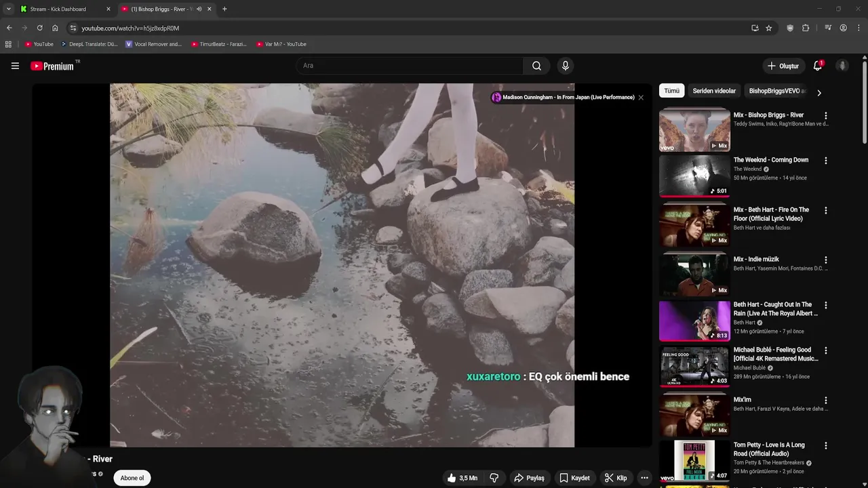Dismiss the Madison Cunningham info card
Image resolution: width=868 pixels, height=488 pixels.
[641, 98]
